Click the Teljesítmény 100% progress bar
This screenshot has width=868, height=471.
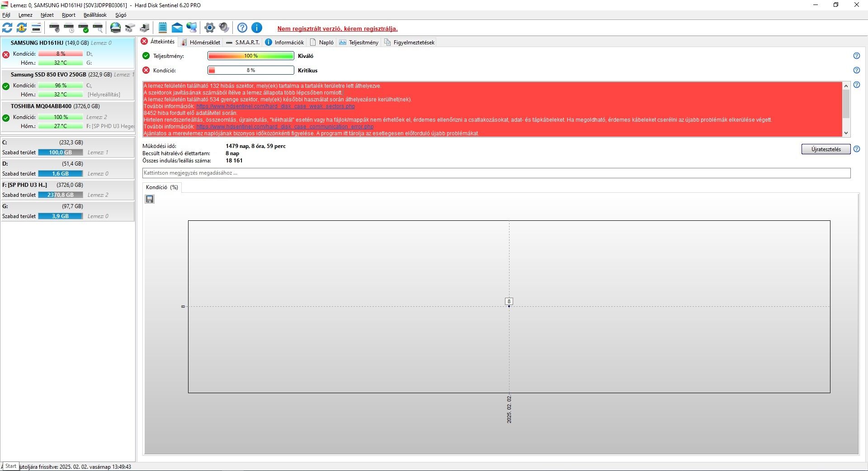tap(251, 56)
